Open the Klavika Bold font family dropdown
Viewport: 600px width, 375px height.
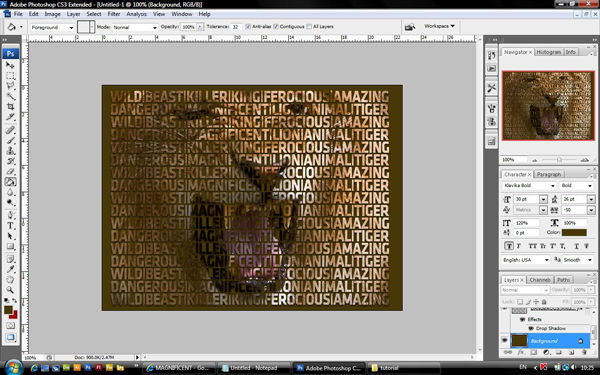tap(529, 186)
